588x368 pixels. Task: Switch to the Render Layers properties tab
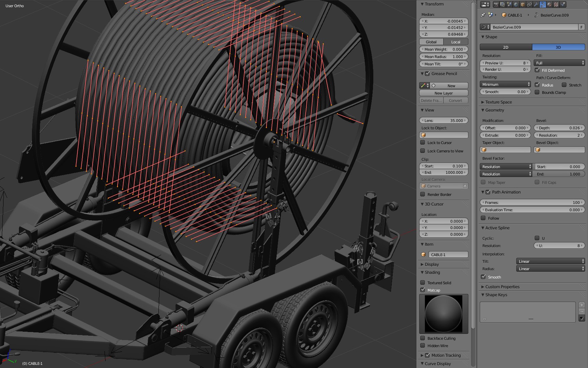pos(502,4)
